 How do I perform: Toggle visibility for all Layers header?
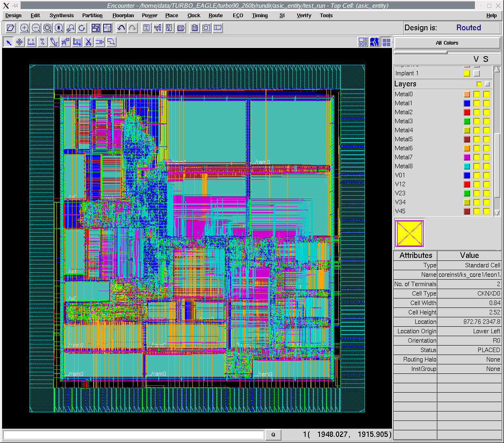(x=479, y=84)
